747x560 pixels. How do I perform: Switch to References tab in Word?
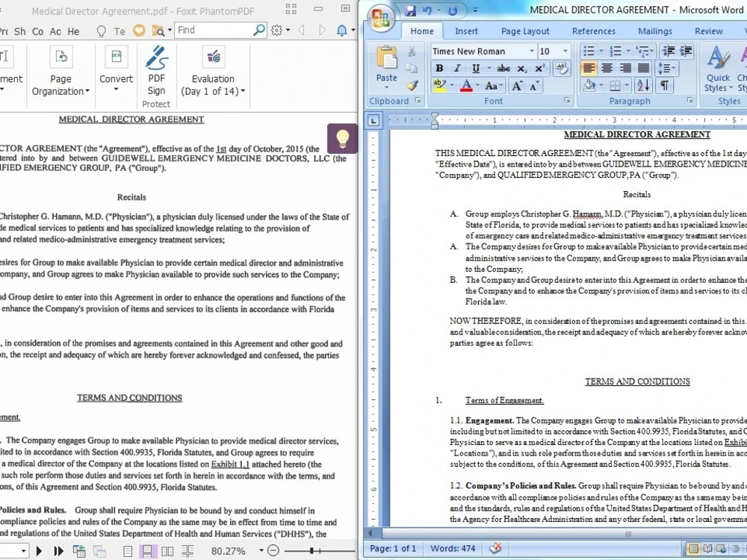594,31
